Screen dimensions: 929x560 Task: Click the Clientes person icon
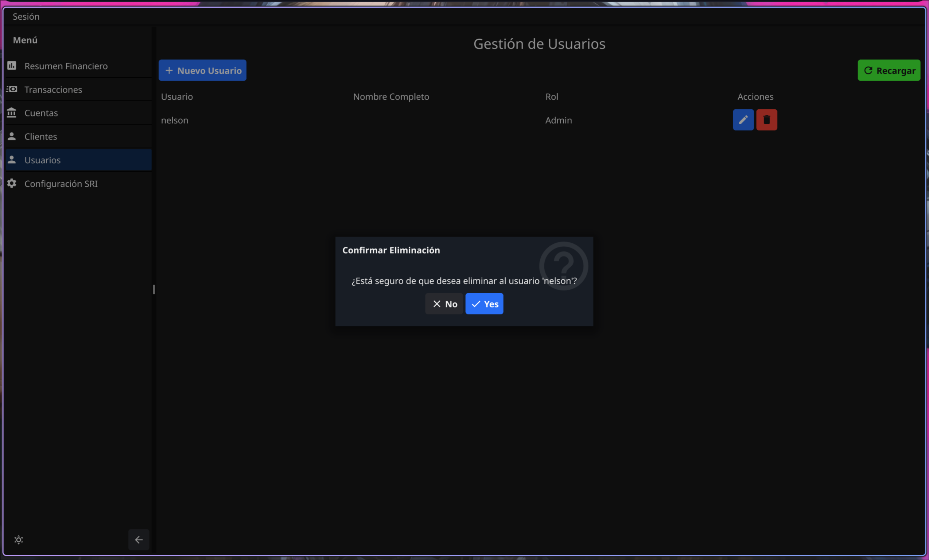point(12,136)
